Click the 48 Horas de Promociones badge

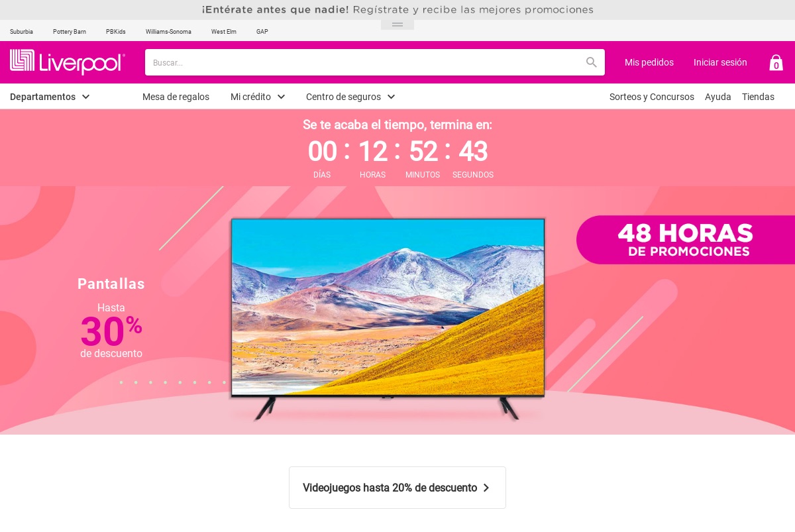click(686, 240)
